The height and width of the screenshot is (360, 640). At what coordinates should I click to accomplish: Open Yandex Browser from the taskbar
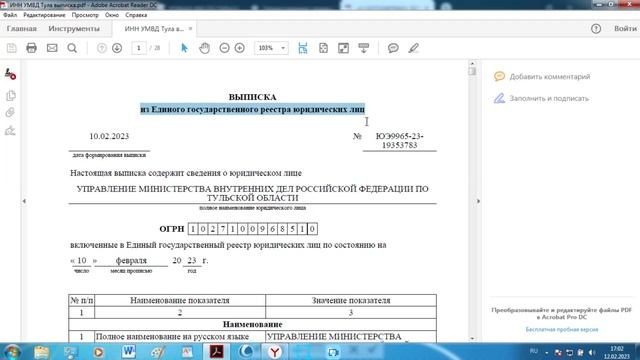[x=275, y=352]
